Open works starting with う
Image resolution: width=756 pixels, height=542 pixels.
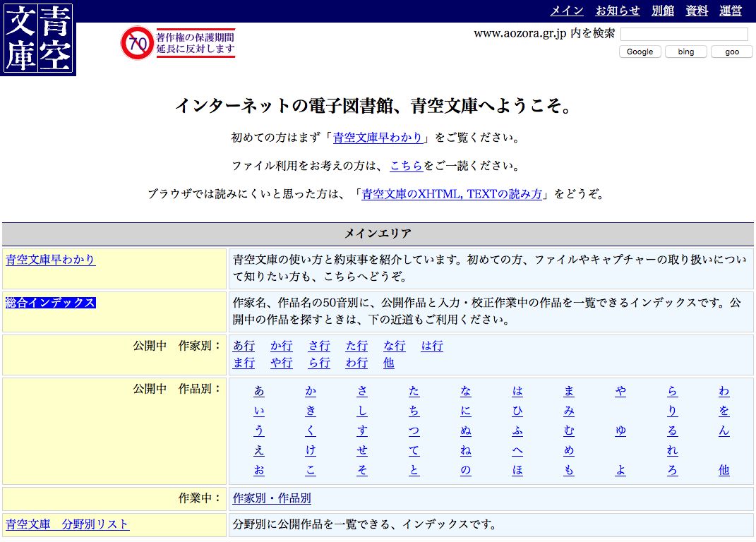[x=259, y=430]
